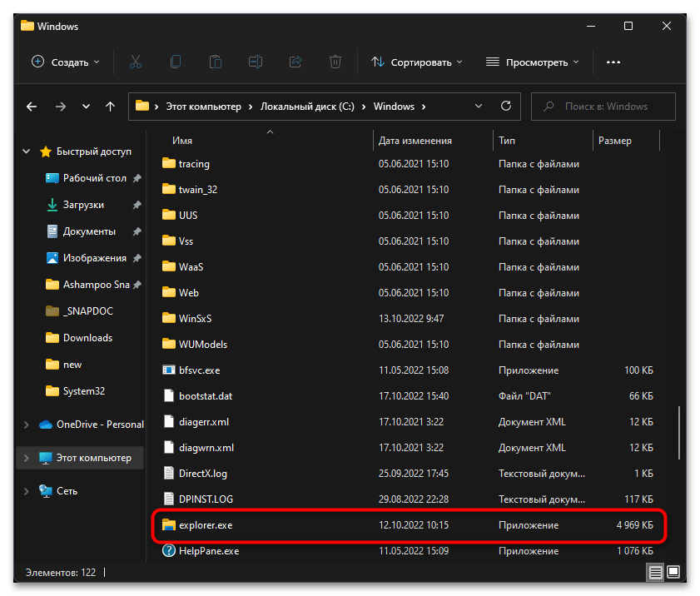Select the diagwrn.xml file name
Viewport: 700px width, 596px height.
click(x=206, y=448)
